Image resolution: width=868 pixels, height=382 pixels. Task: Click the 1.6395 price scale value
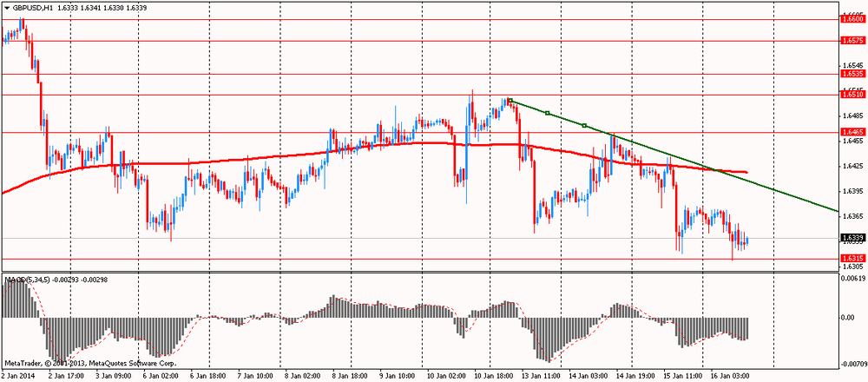click(852, 192)
